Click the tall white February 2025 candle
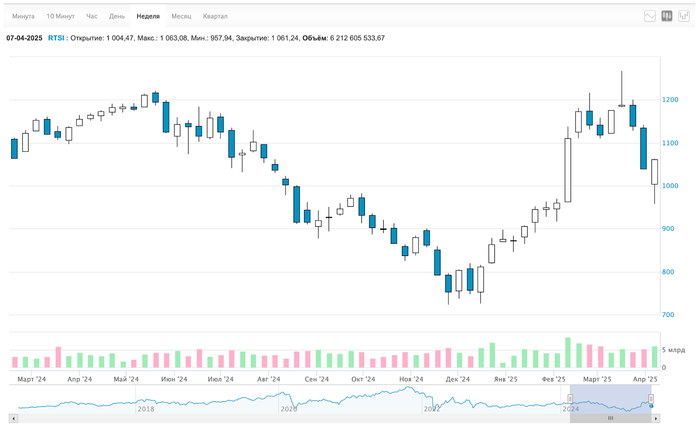 click(x=567, y=170)
